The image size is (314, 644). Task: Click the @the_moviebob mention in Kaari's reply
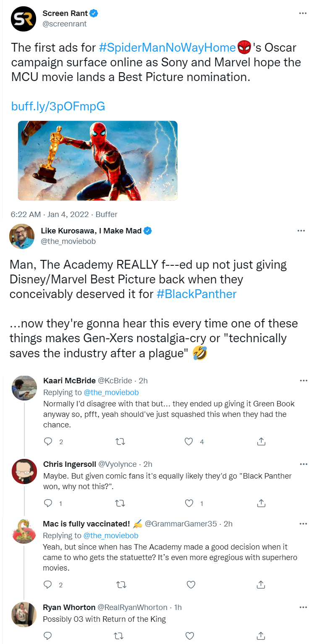pos(112,393)
